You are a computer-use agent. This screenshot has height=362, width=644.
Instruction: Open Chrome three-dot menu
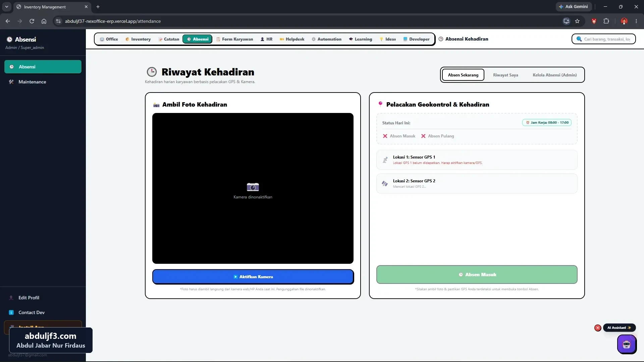click(x=636, y=21)
